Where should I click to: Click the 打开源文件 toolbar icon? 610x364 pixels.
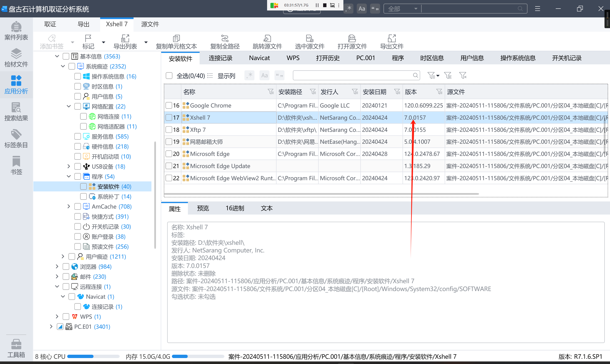(352, 42)
